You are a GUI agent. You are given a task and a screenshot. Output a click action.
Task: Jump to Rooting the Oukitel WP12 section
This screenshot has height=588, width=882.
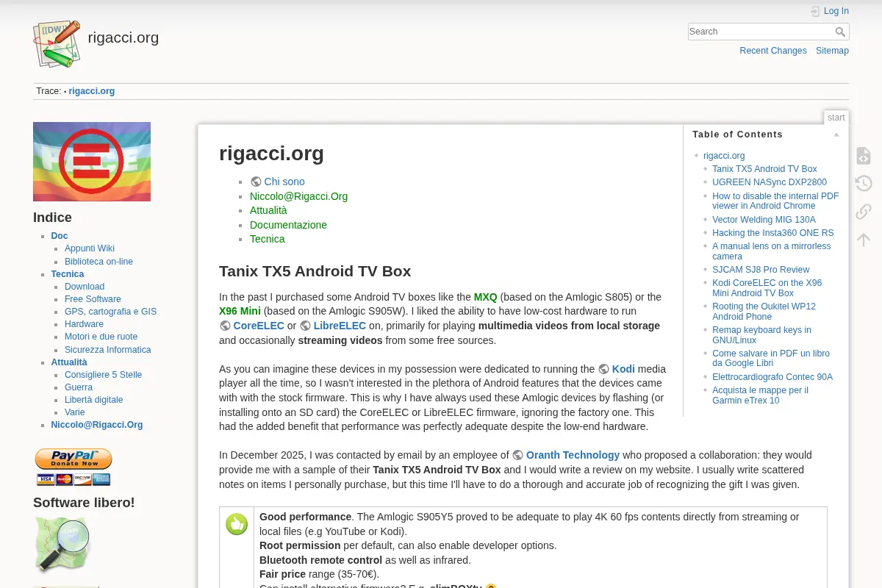click(764, 312)
